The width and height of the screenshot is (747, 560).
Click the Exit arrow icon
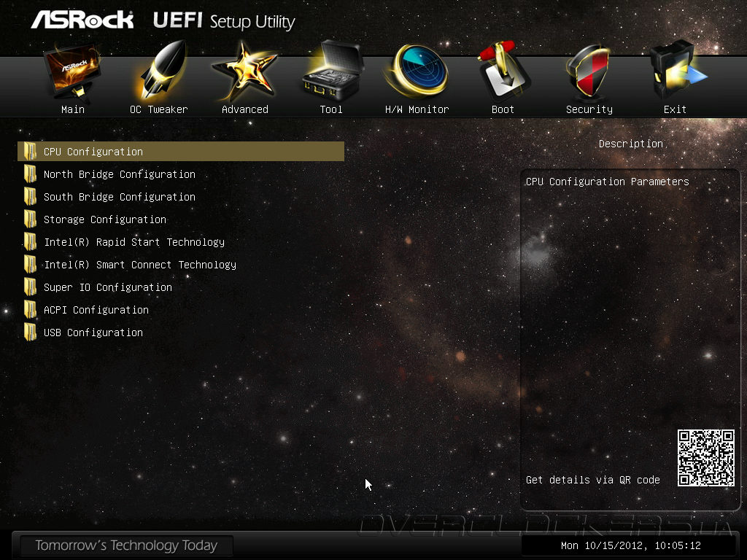click(x=678, y=71)
